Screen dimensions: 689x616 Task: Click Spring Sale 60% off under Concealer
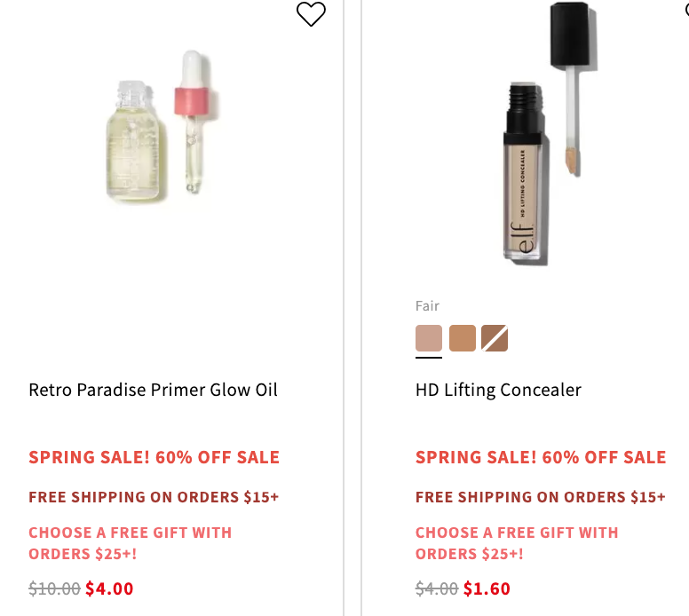coord(541,457)
